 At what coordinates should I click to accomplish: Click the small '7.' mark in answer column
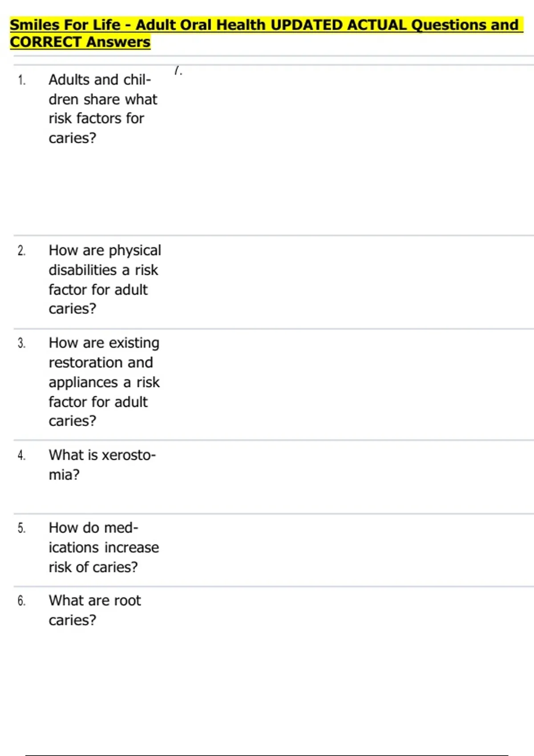178,70
